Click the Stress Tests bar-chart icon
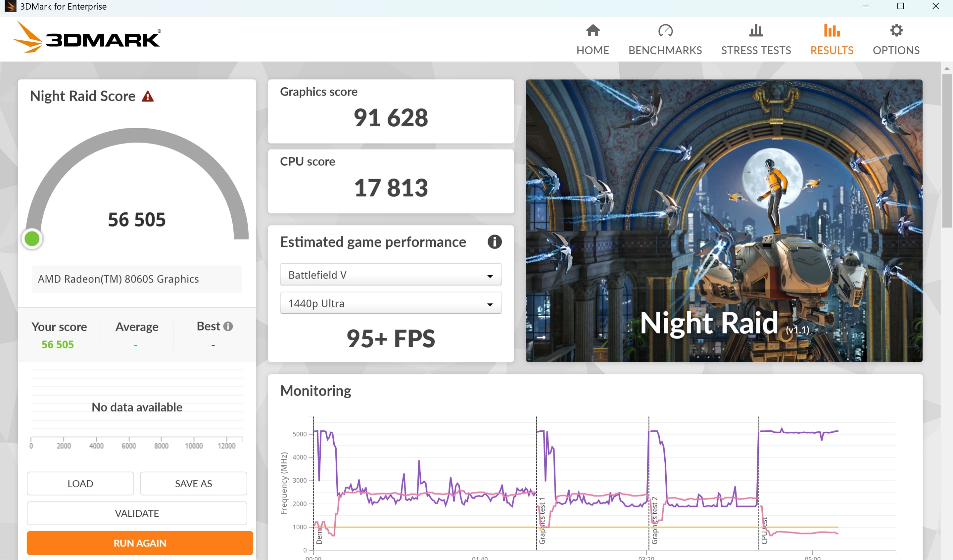Screen dimensions: 953x560 coord(756,31)
